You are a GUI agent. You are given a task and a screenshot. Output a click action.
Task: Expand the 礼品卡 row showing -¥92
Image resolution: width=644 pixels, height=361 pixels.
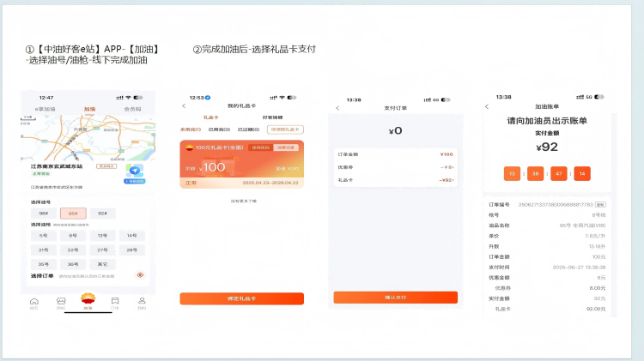coord(396,180)
